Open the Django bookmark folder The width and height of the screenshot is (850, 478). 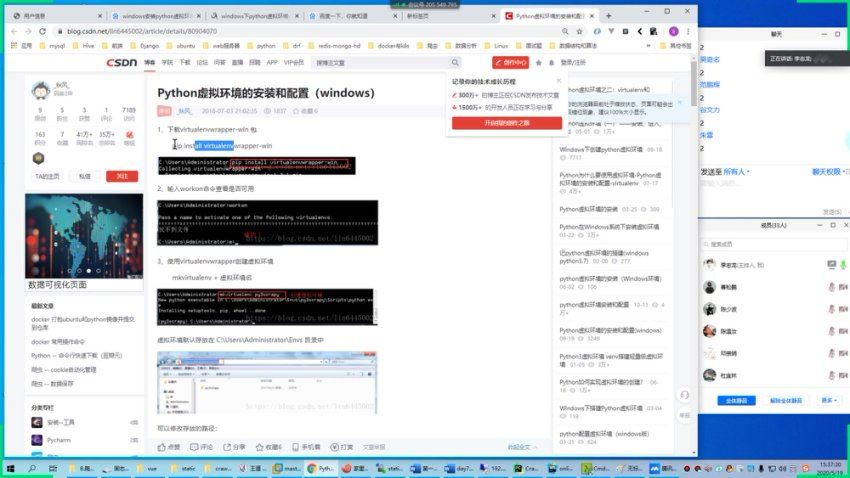coord(145,46)
